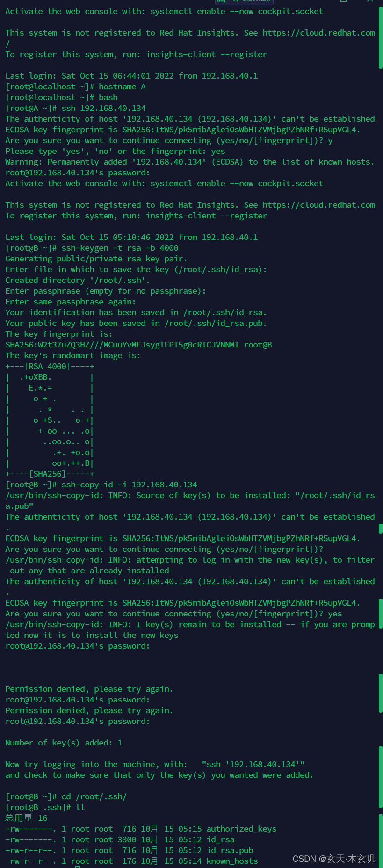The width and height of the screenshot is (383, 868).
Task: Click the 'Number of key(s) added: 1' line
Action: pos(64,743)
